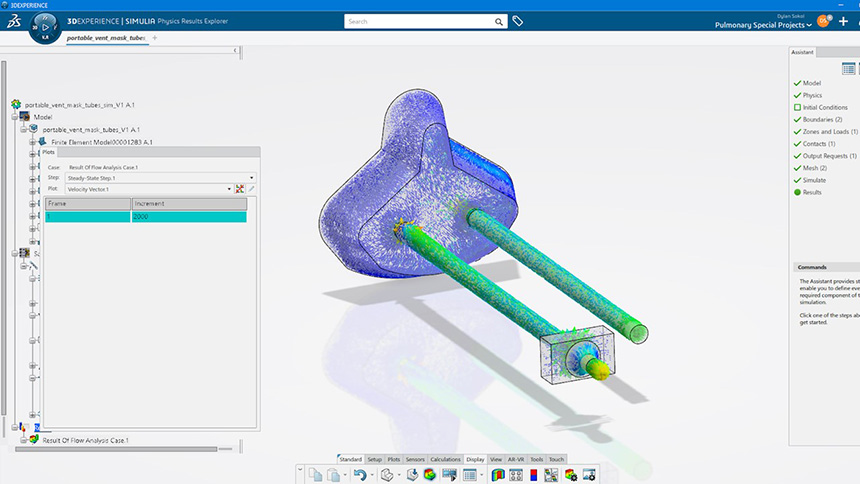The height and width of the screenshot is (484, 860).
Task: Click the red-blue color legend icon
Action: (533, 474)
